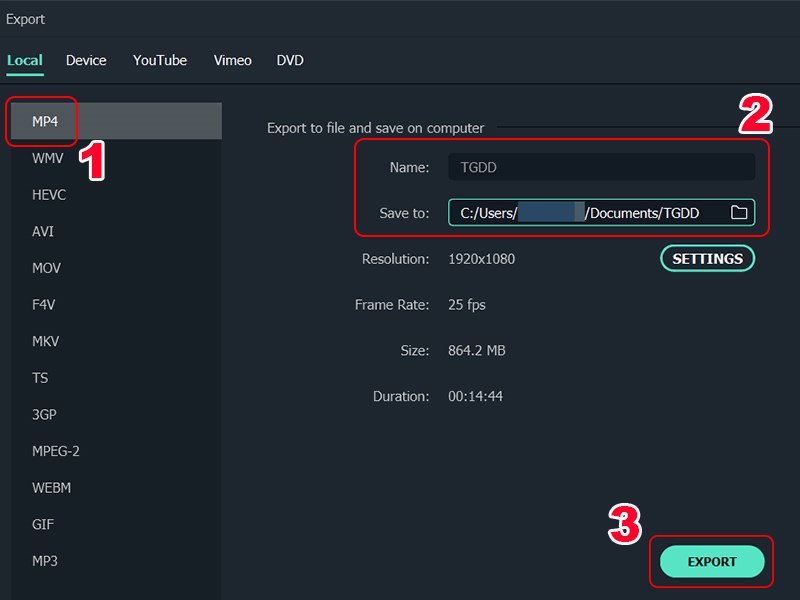Switch to the Local tab
This screenshot has width=800, height=600.
click(24, 60)
